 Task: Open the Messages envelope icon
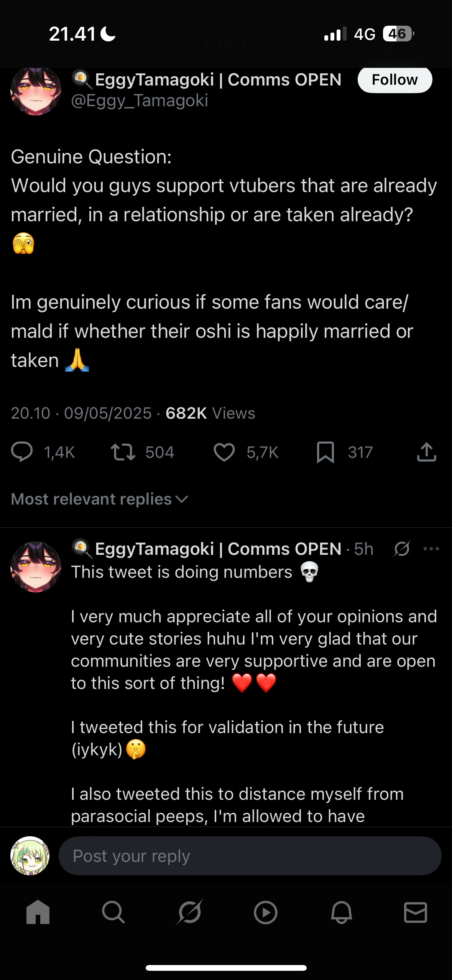pyautogui.click(x=416, y=912)
